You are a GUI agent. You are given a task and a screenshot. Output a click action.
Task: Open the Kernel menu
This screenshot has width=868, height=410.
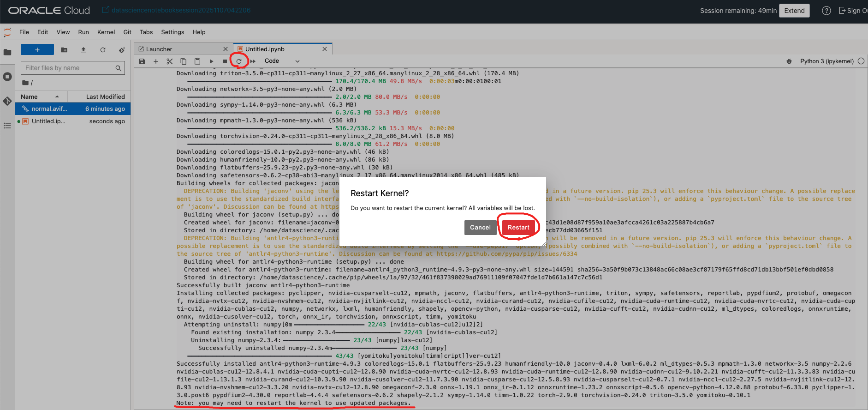point(106,32)
